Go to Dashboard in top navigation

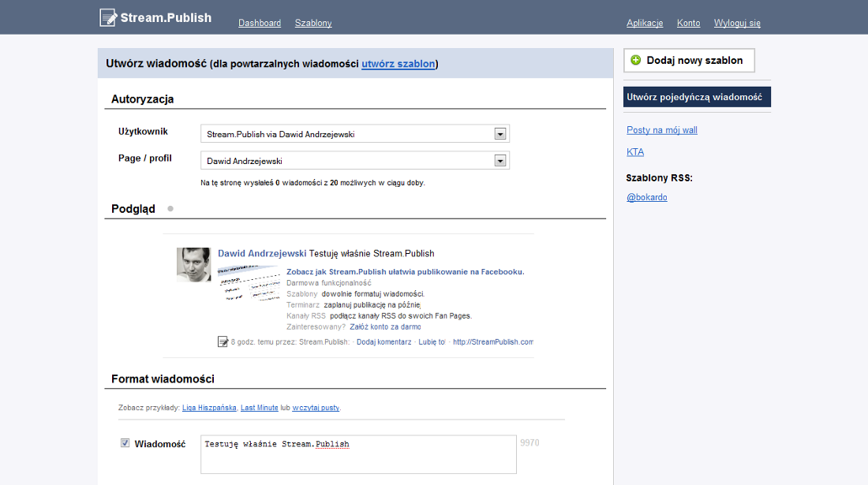(260, 23)
